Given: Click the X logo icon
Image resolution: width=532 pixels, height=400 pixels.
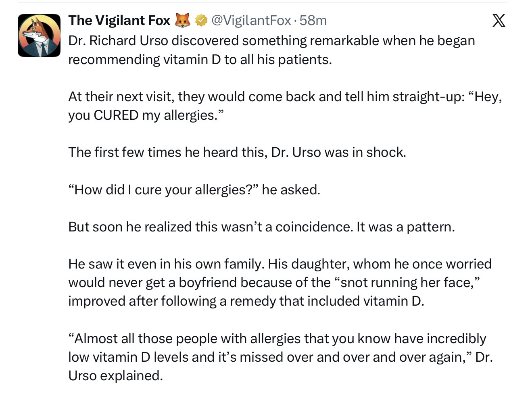Looking at the screenshot, I should pyautogui.click(x=499, y=20).
